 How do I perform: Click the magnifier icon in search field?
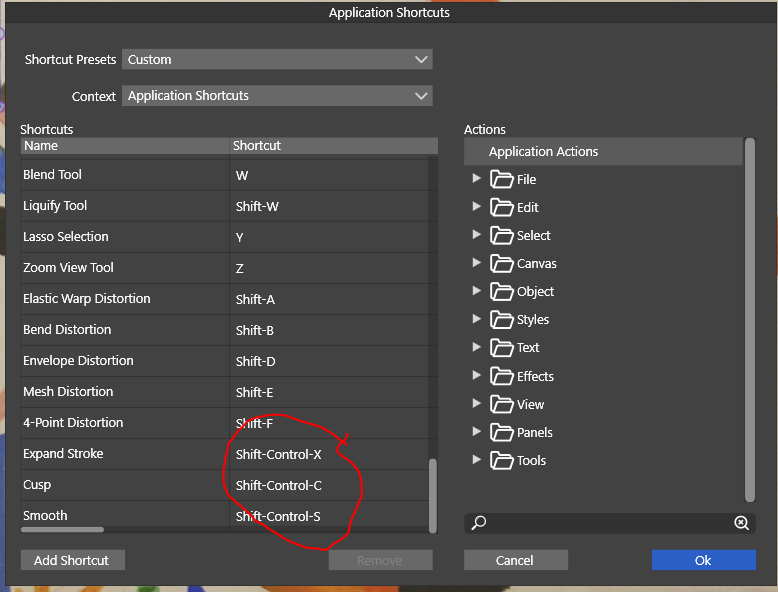click(479, 523)
